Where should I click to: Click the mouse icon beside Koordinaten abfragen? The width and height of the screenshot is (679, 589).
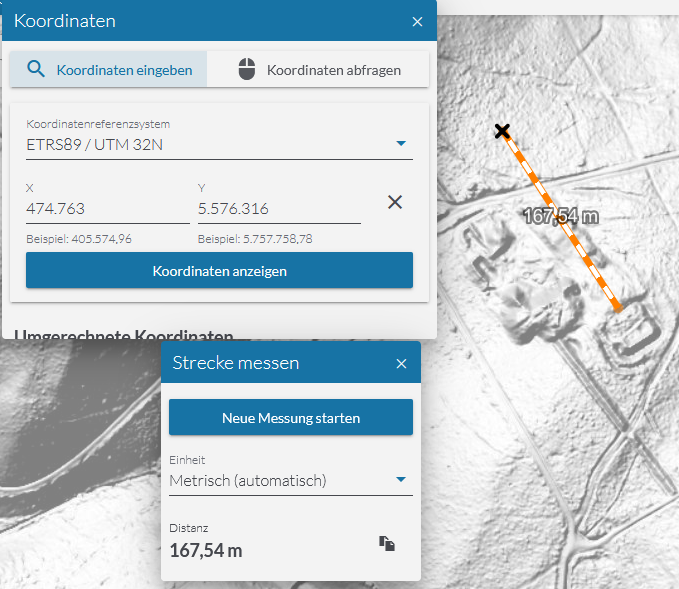(x=247, y=69)
